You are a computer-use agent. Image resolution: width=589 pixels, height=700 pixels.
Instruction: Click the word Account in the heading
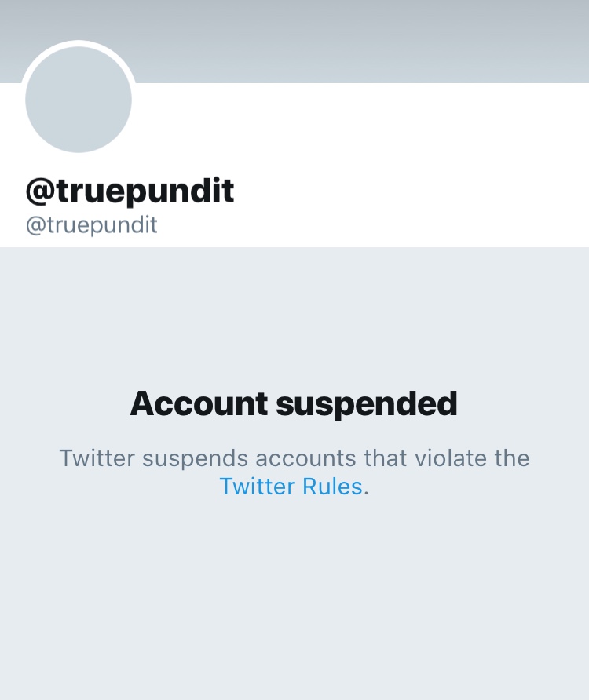click(x=199, y=403)
